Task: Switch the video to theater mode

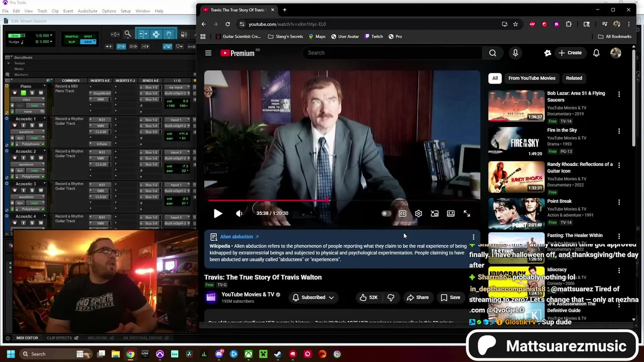Action: coord(451,213)
